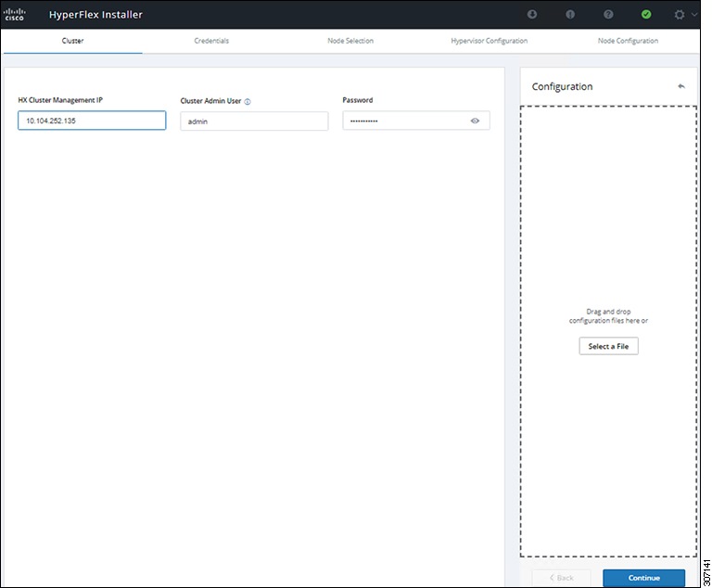Click the HX Cluster Management IP label
The image size is (712, 588).
click(x=60, y=100)
